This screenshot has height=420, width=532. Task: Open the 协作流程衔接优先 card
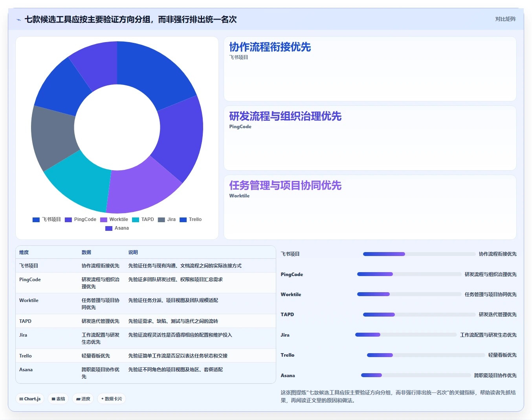coord(370,69)
